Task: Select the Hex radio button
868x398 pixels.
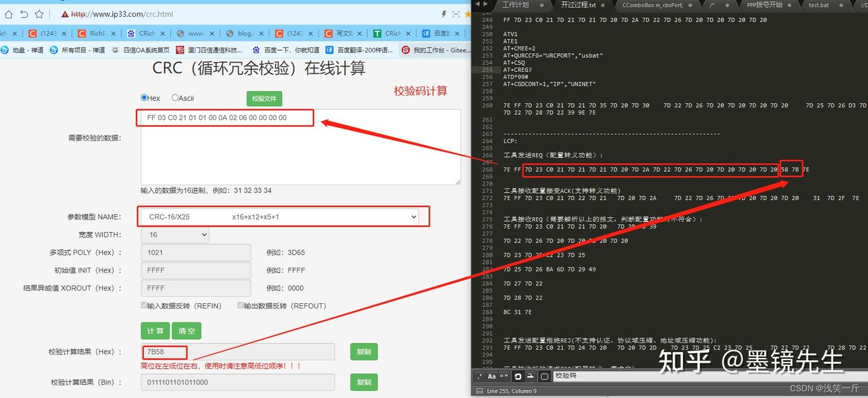Action: pyautogui.click(x=145, y=98)
